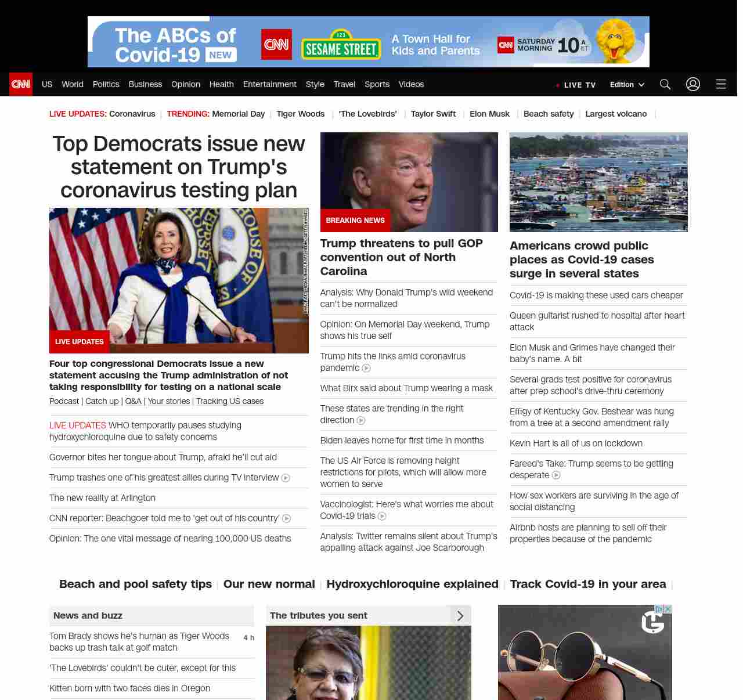Watch Live TV

[576, 85]
